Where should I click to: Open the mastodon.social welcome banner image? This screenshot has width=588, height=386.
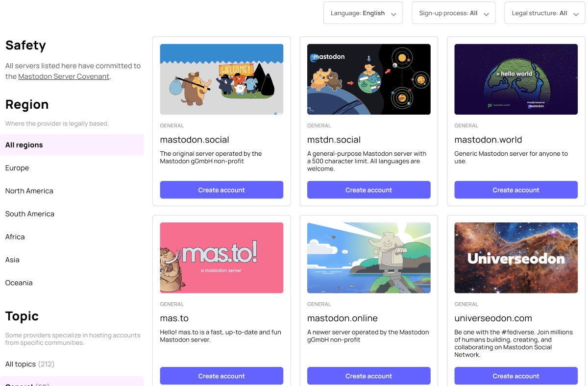[x=221, y=79]
